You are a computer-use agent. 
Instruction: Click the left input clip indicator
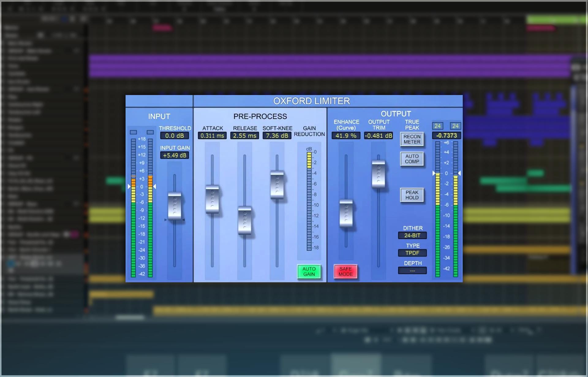[x=133, y=132]
